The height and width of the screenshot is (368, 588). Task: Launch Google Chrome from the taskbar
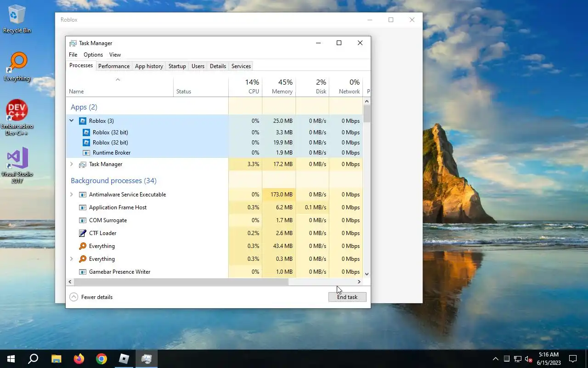pyautogui.click(x=102, y=359)
